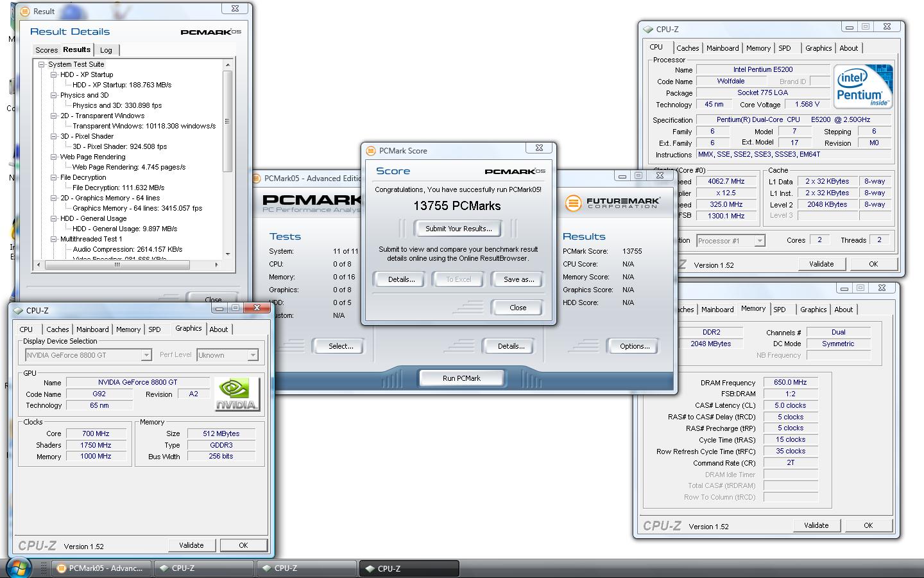
Task: Click scroll up arrow in Results tree
Action: [227, 65]
